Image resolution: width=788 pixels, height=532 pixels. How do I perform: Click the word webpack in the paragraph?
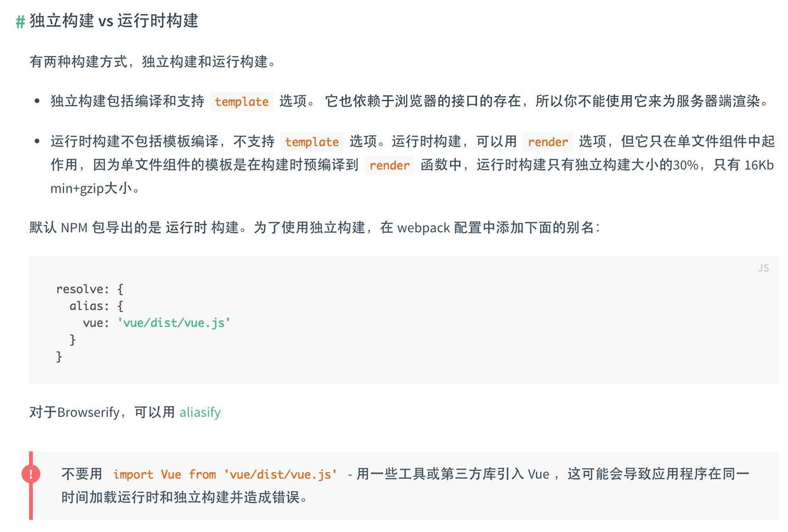coord(423,227)
